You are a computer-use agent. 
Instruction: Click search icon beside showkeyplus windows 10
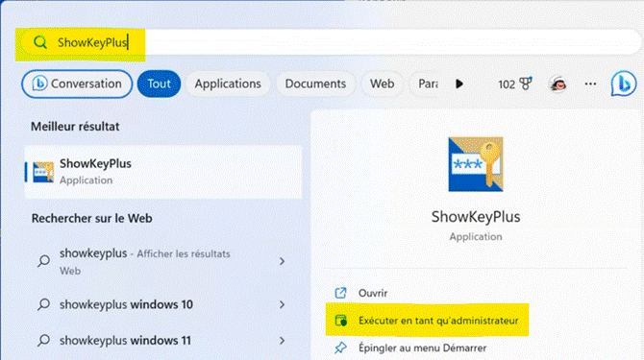coord(43,304)
